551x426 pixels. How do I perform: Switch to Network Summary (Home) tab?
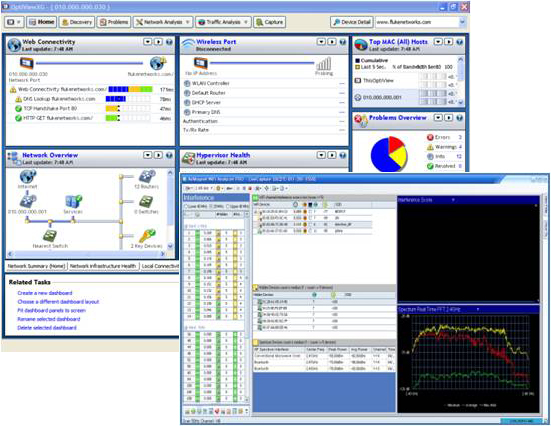(36, 266)
